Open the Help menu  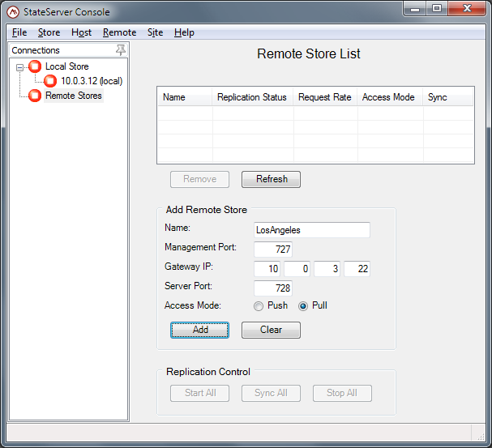184,32
